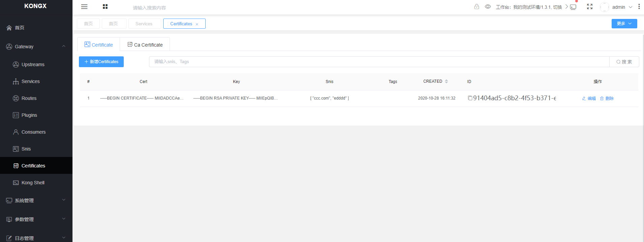The width and height of the screenshot is (644, 242).
Task: Click the ID value 91404ad5-c8b2-4f53-b371
Action: 515,98
